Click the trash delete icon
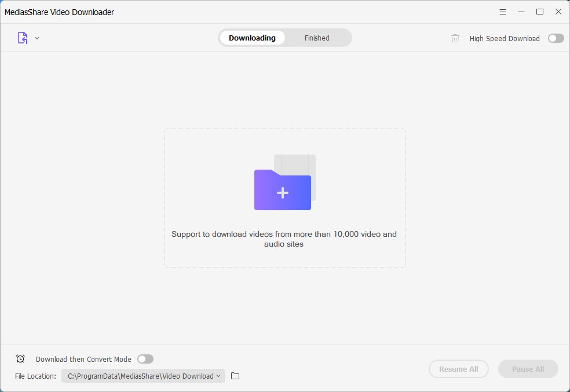Image resolution: width=570 pixels, height=392 pixels. click(x=455, y=38)
